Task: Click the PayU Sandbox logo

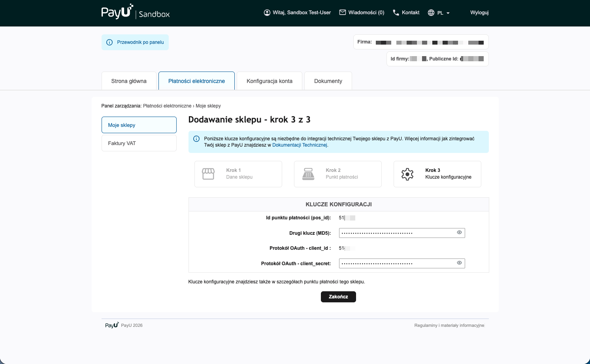Action: [135, 12]
